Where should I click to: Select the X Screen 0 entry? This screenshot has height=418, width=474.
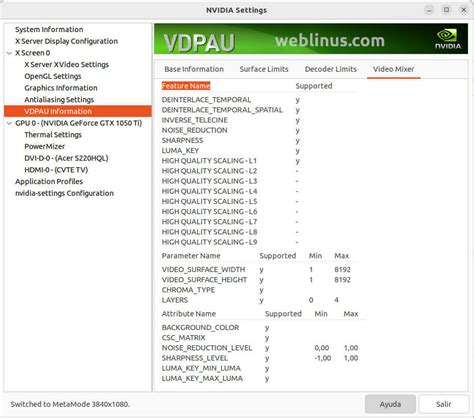click(33, 53)
